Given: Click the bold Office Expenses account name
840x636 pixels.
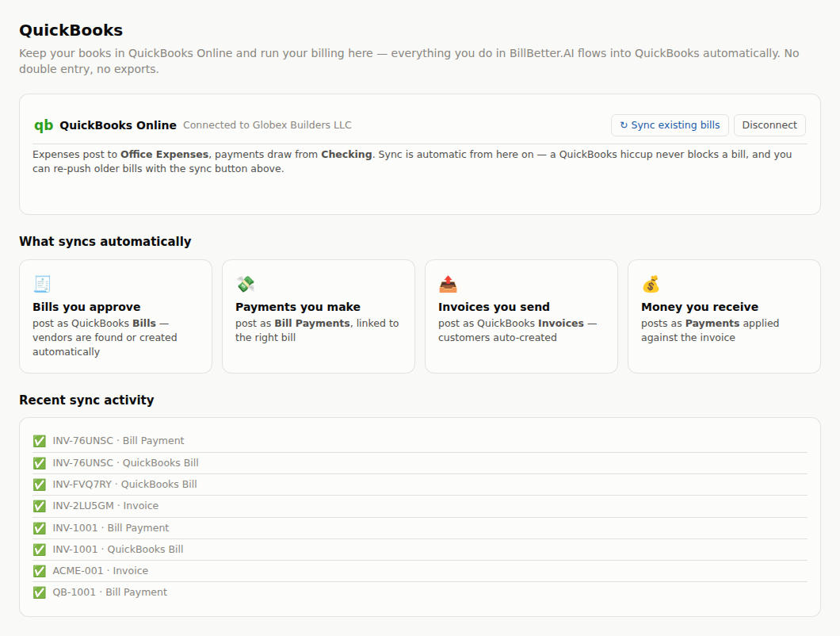Looking at the screenshot, I should (165, 155).
